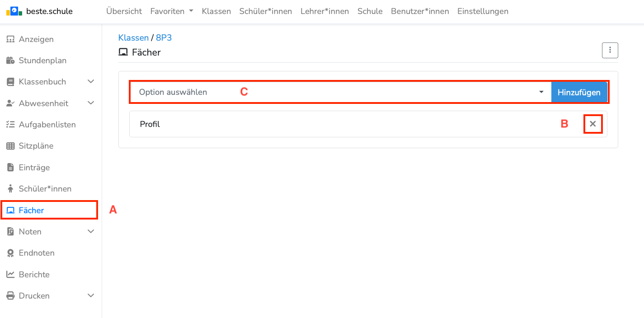Expand the Abwesenheit chevron

coord(90,103)
